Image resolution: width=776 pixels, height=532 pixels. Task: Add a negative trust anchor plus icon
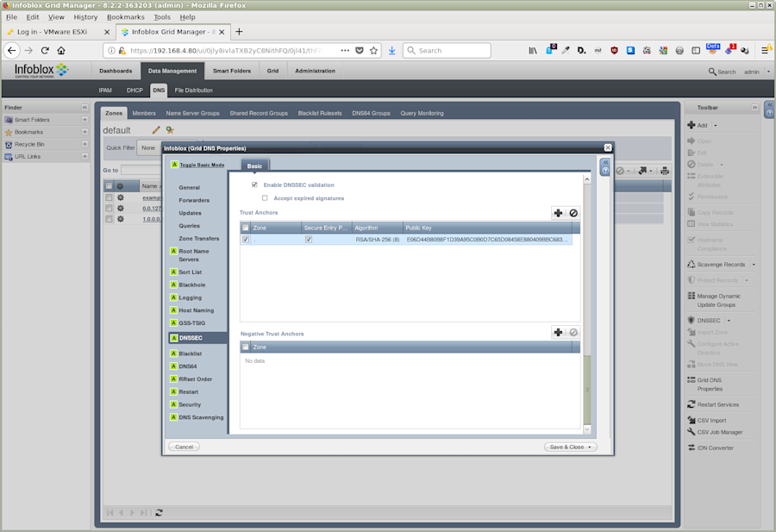pyautogui.click(x=558, y=333)
